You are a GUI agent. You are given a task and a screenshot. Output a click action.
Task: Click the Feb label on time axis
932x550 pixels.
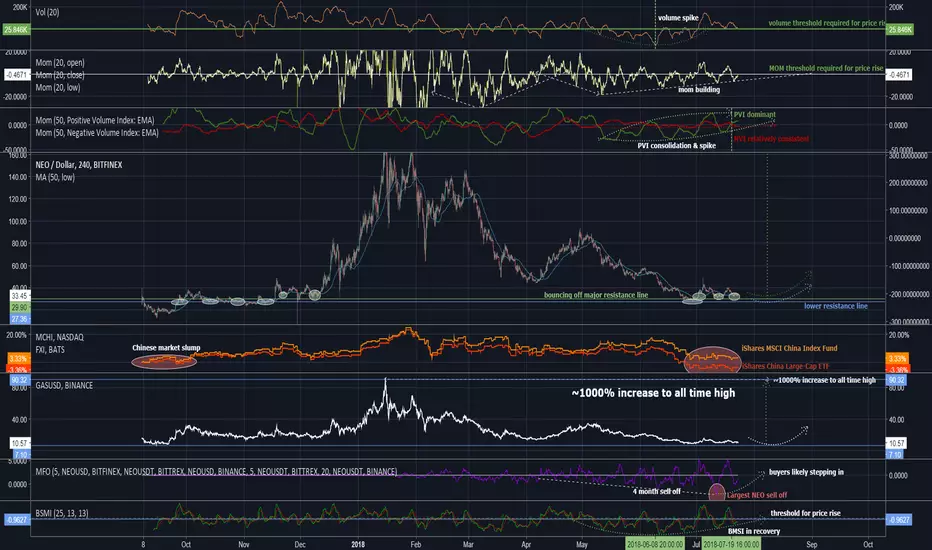click(415, 544)
